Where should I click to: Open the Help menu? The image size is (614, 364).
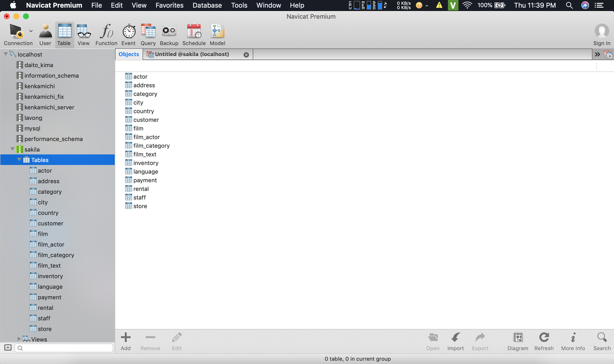coord(297,5)
